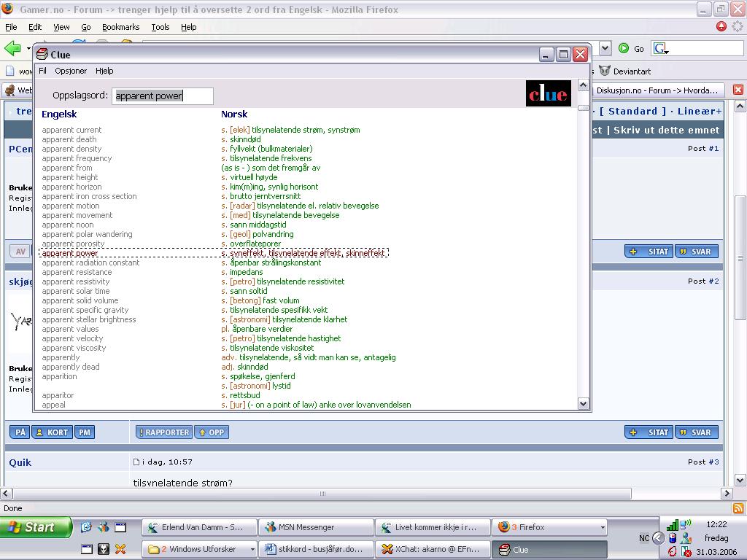
Task: Click the green Go button
Action: (x=631, y=49)
